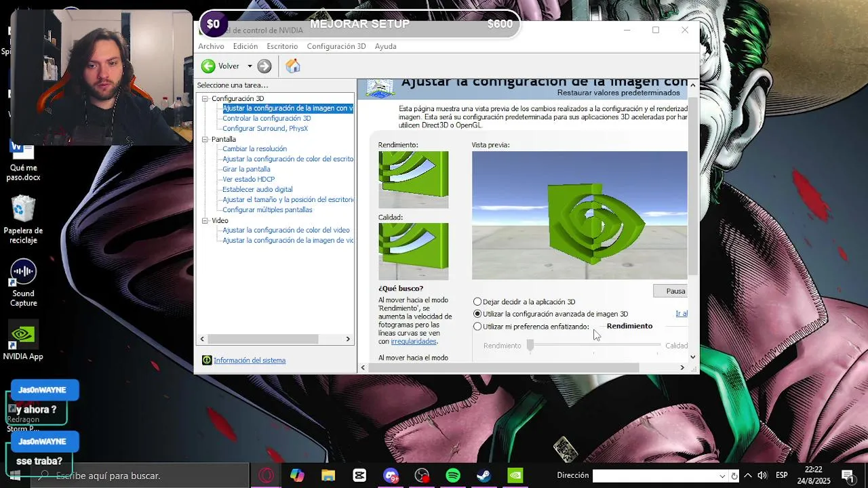Open Discord from the taskbar
The image size is (868, 488).
coord(391,475)
